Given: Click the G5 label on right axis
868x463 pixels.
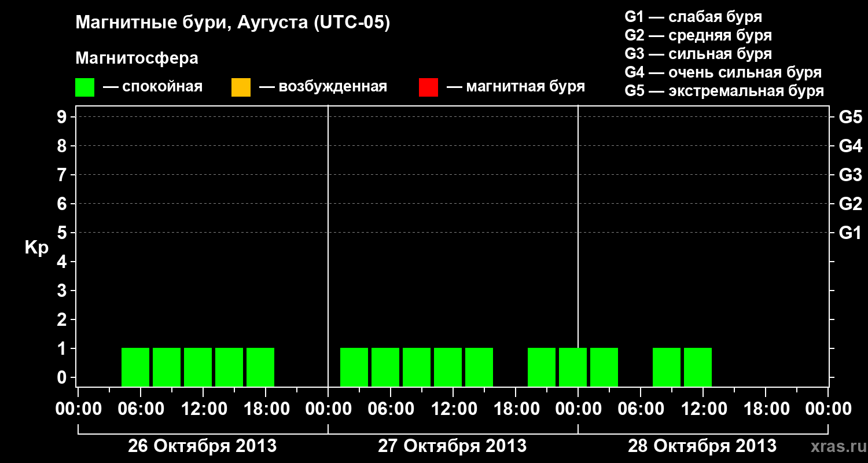Looking at the screenshot, I should tap(850, 117).
